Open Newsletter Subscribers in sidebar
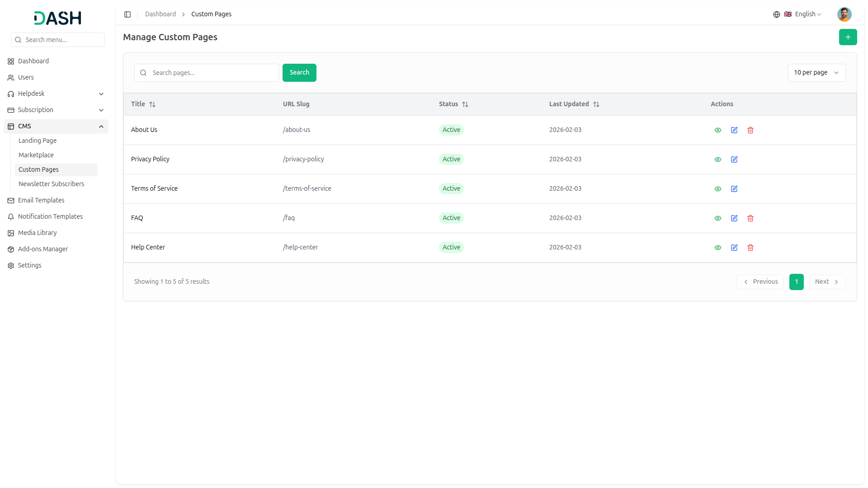This screenshot has height=488, width=868. coord(51,184)
